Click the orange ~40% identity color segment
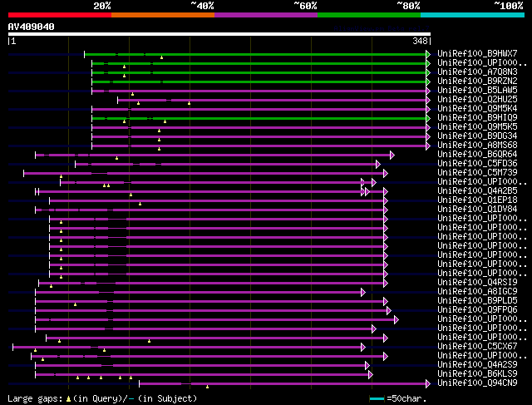This screenshot has width=532, height=405. point(163,15)
